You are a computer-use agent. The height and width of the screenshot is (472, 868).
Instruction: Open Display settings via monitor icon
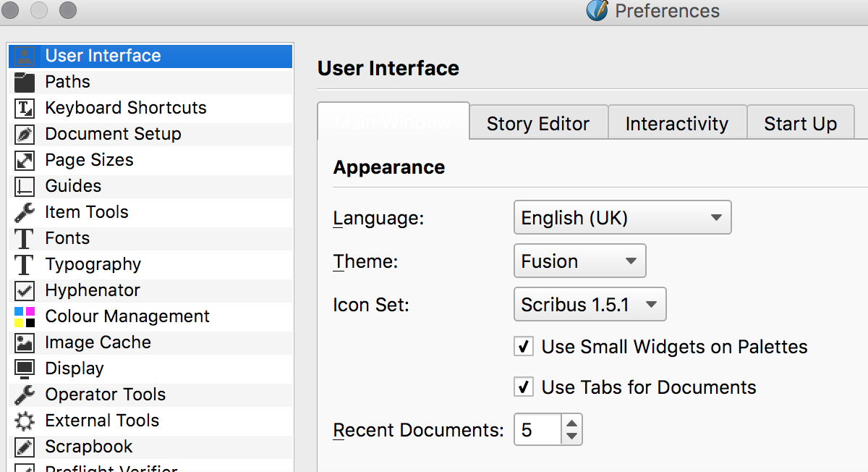click(25, 368)
